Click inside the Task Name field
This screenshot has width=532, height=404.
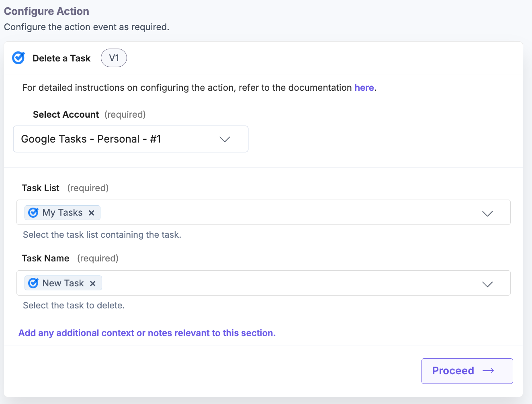point(263,283)
